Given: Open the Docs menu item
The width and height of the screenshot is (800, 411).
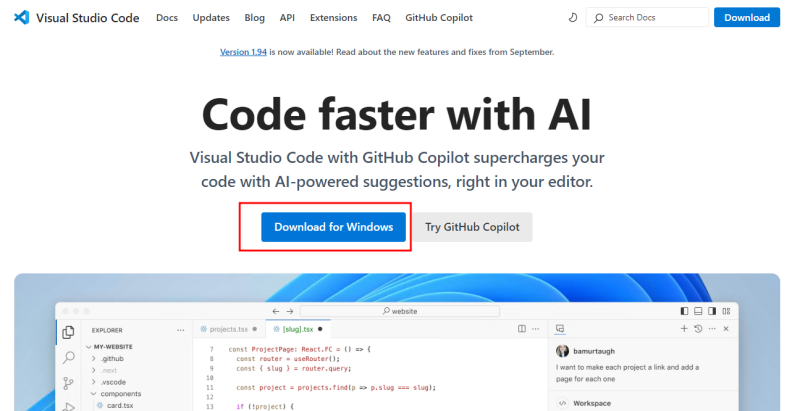Looking at the screenshot, I should click(167, 18).
